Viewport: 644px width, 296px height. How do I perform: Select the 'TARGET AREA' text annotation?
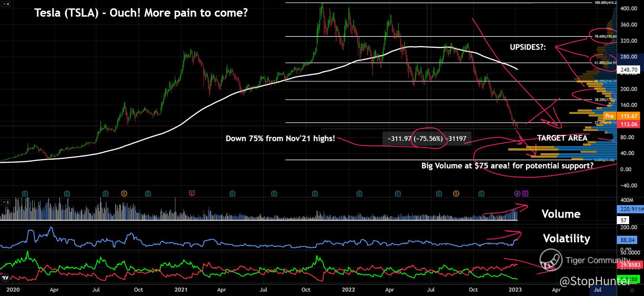tap(562, 138)
